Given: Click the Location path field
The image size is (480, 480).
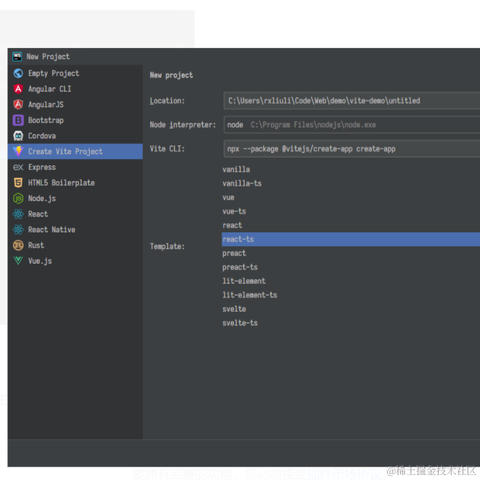Looking at the screenshot, I should pyautogui.click(x=352, y=101).
